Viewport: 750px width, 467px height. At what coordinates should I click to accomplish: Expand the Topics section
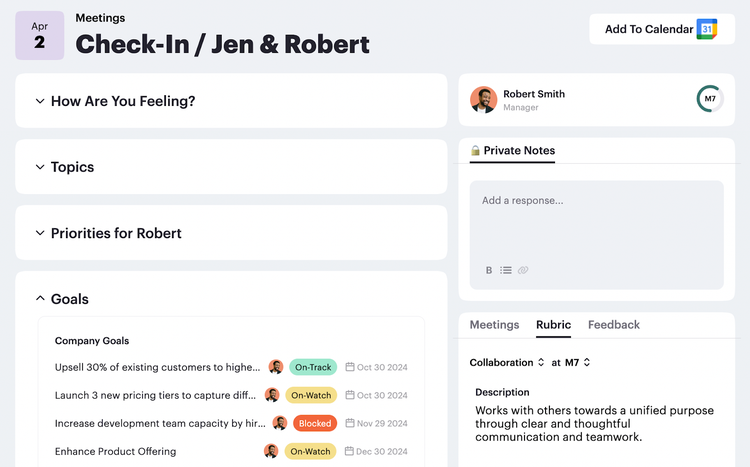(40, 167)
